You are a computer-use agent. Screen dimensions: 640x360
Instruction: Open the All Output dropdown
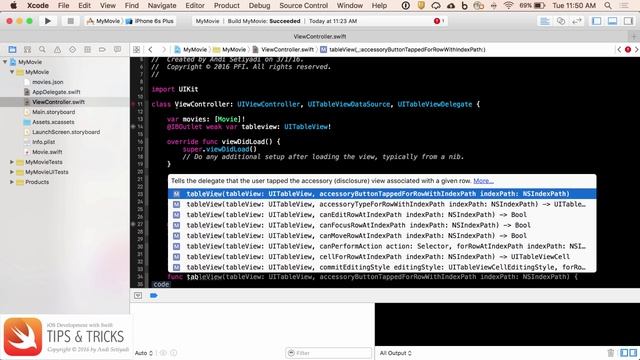[395, 353]
